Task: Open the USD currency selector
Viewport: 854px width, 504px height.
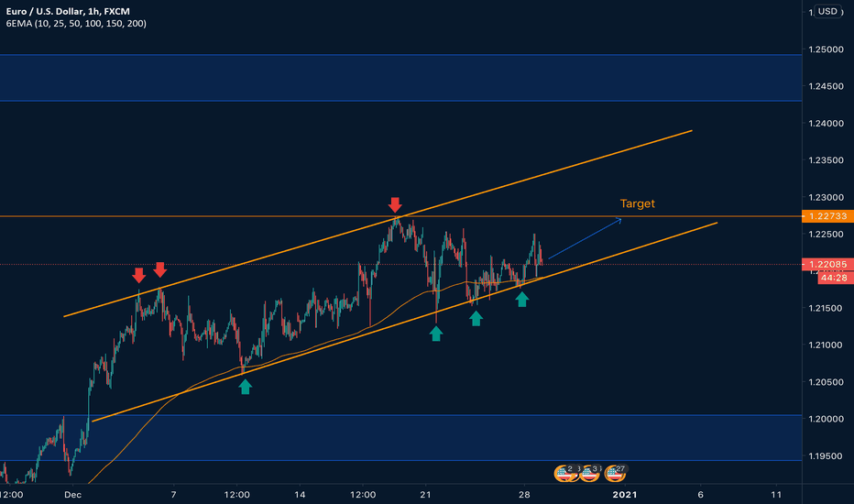Action: tap(827, 11)
